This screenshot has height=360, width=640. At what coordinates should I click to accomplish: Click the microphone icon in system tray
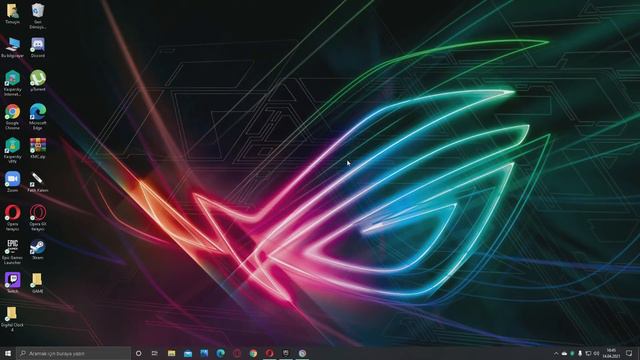pyautogui.click(x=580, y=353)
